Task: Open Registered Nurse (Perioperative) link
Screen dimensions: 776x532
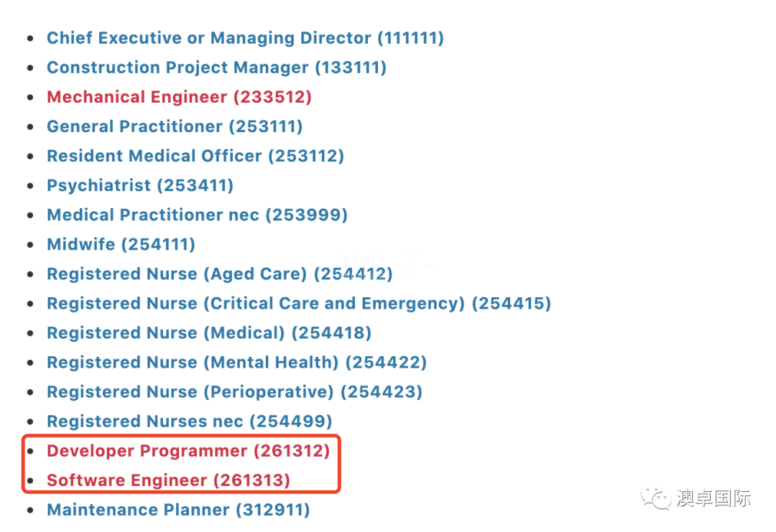Action: coord(234,391)
